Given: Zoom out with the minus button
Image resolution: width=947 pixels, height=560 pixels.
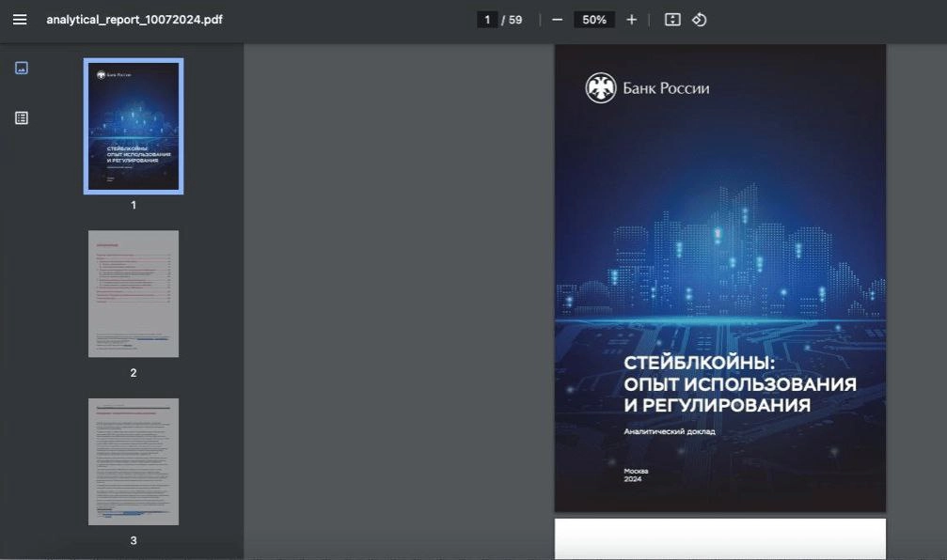Looking at the screenshot, I should point(558,20).
